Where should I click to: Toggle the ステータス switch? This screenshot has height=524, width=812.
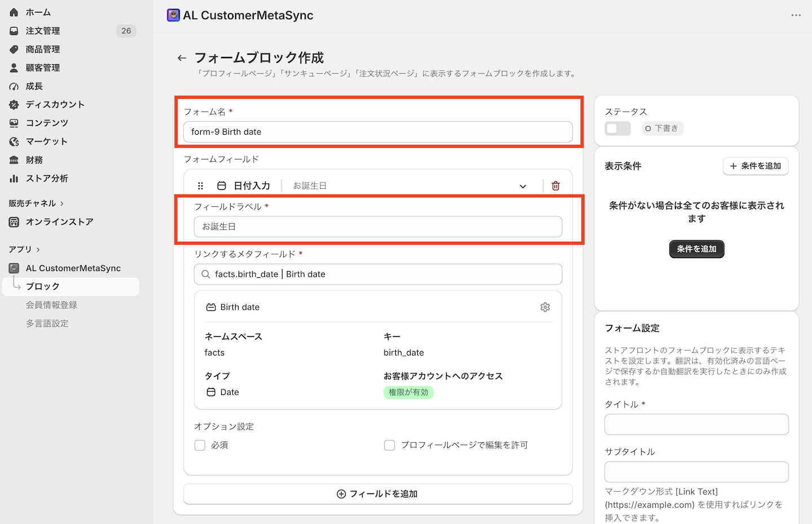[x=617, y=128]
